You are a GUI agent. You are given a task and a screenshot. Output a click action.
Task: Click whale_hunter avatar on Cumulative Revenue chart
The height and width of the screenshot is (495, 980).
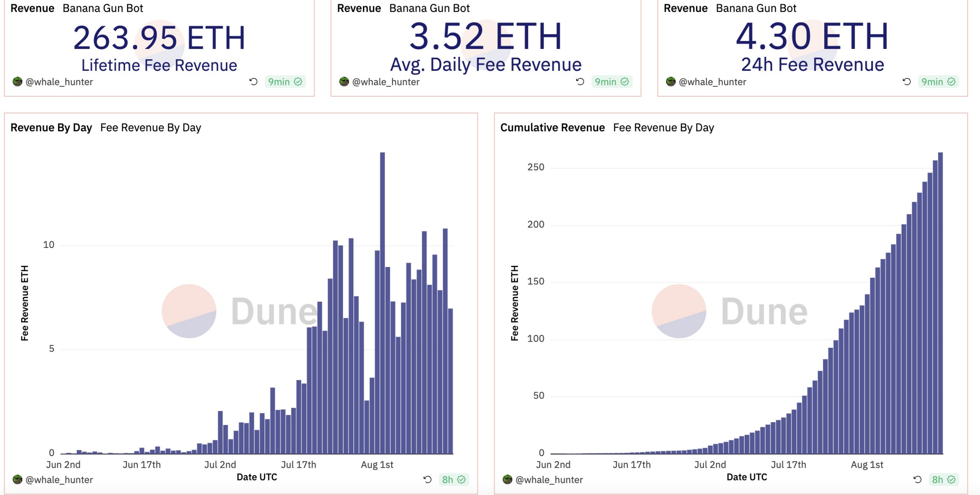pyautogui.click(x=507, y=479)
